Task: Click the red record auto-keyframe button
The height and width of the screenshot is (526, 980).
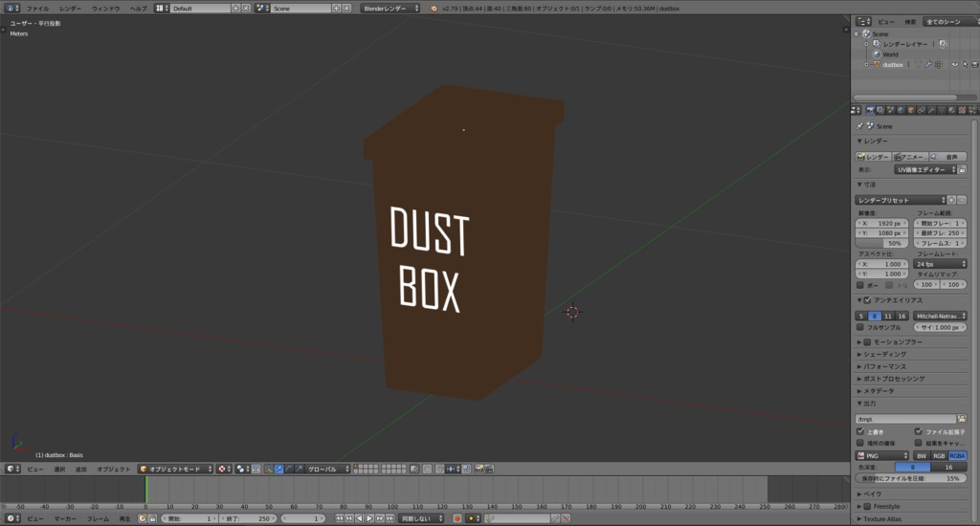Action: pyautogui.click(x=457, y=518)
